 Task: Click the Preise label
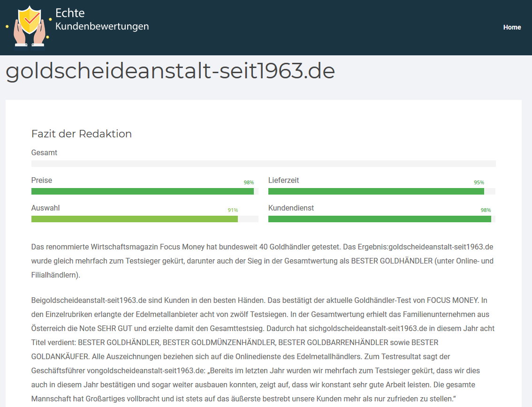42,180
